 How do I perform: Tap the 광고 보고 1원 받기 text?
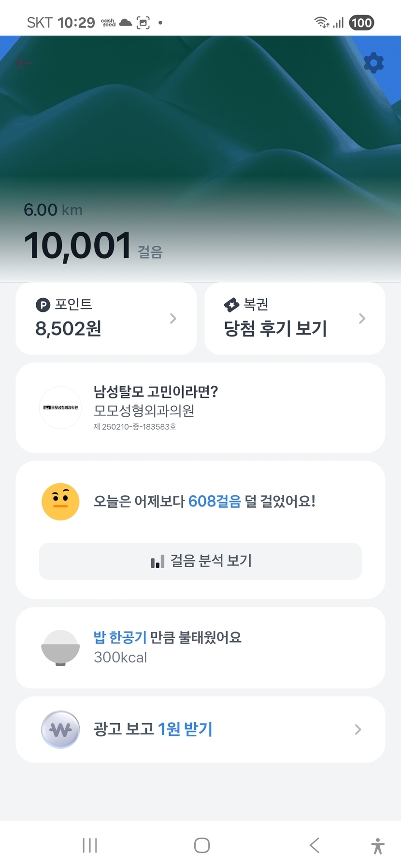pyautogui.click(x=153, y=729)
